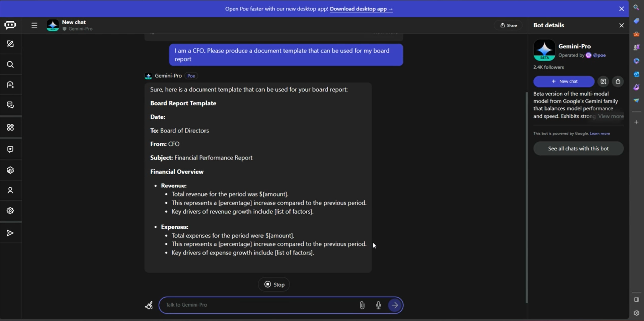The image size is (644, 321).
Task: Stop the response generation
Action: (x=274, y=285)
